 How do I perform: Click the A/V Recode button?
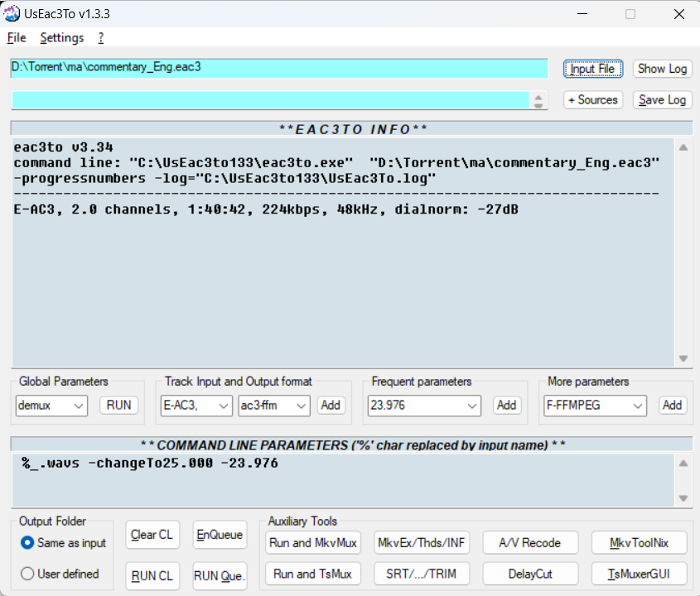click(x=530, y=543)
